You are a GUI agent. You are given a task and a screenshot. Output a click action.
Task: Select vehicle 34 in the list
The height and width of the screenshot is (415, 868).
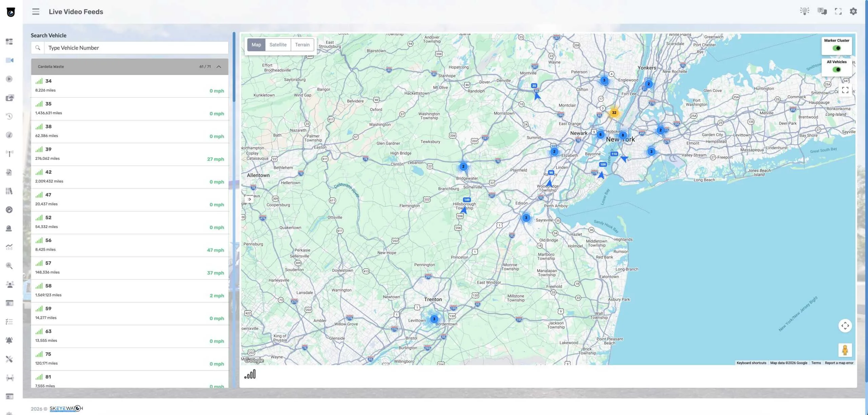[130, 86]
